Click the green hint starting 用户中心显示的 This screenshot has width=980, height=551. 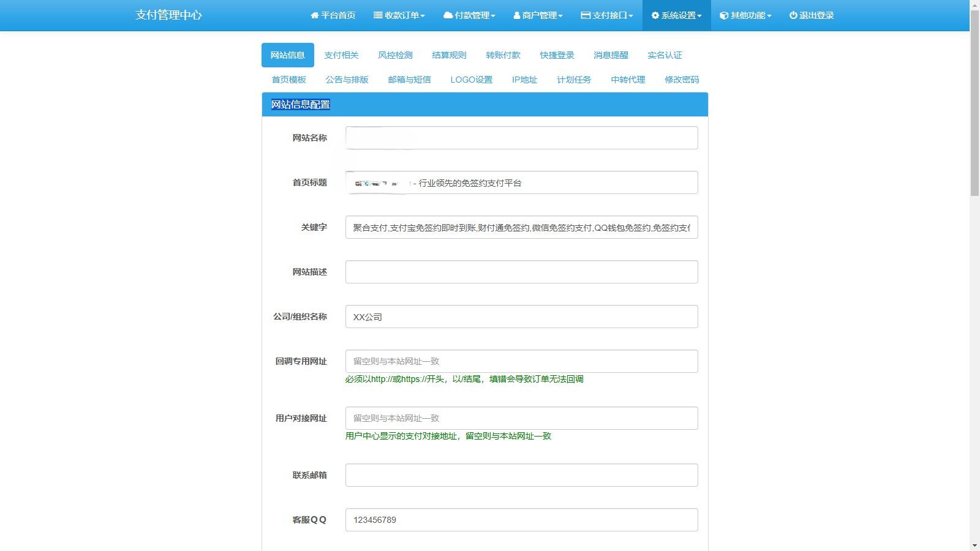pyautogui.click(x=448, y=436)
